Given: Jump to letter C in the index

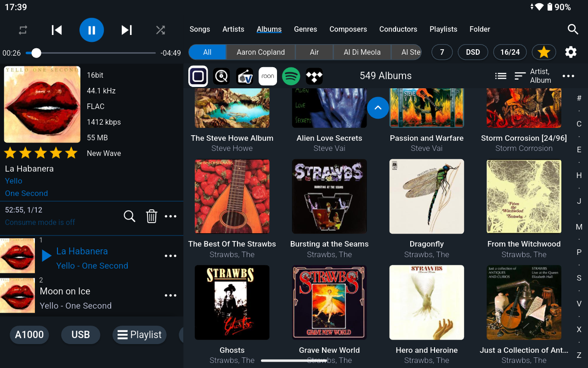Looking at the screenshot, I should (x=579, y=124).
